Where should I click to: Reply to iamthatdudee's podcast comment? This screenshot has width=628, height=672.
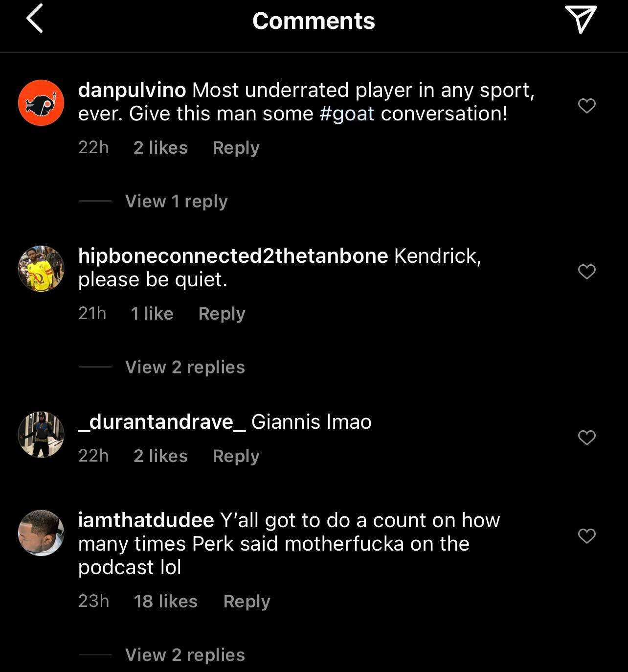pos(247,601)
